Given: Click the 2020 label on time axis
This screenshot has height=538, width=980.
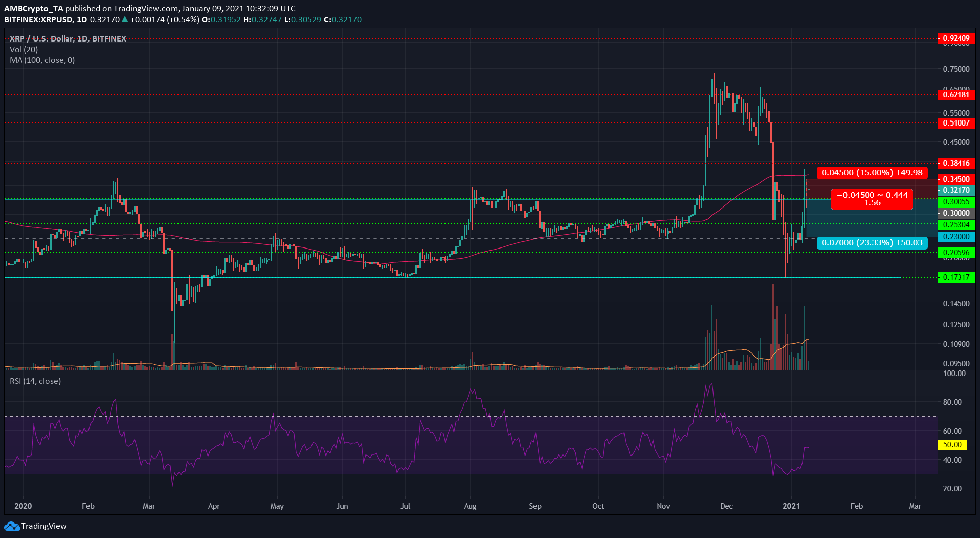Looking at the screenshot, I should coord(23,506).
